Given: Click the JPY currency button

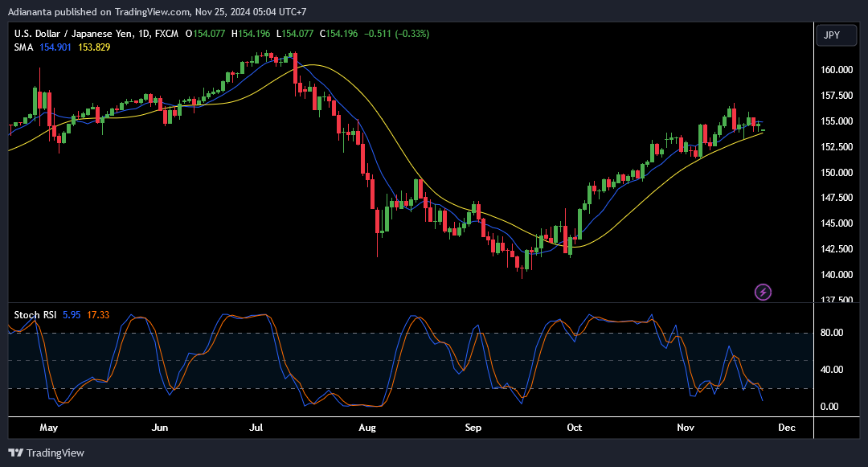Looking at the screenshot, I should point(837,35).
